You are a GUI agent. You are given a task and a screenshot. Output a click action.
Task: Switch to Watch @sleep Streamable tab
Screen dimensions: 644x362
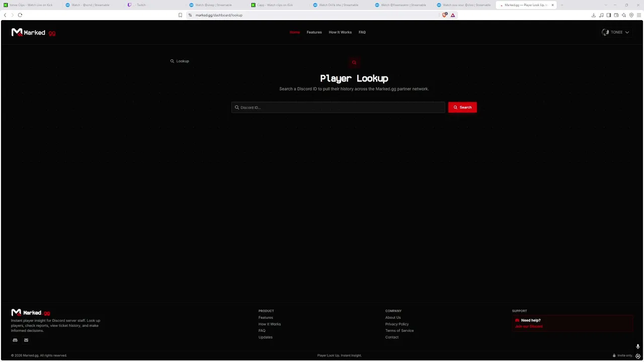coord(217,5)
